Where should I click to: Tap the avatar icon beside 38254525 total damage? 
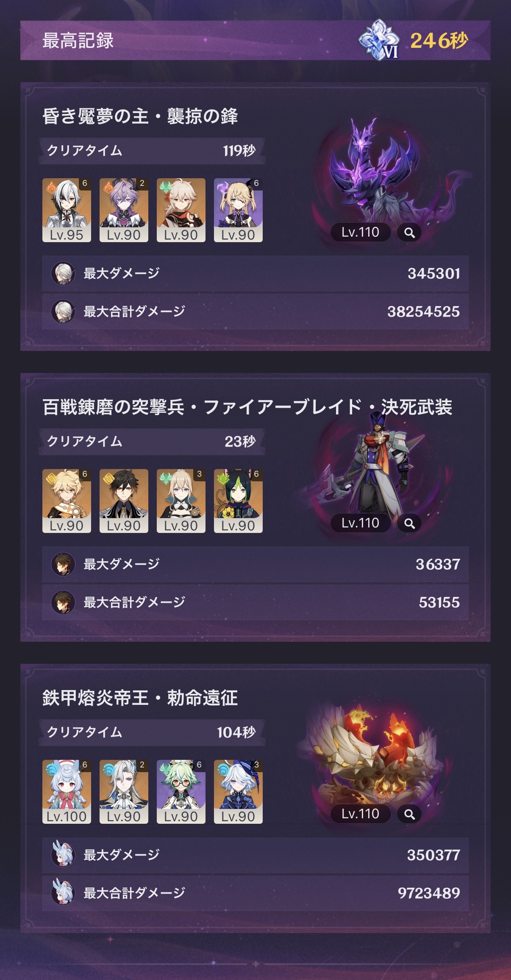tap(63, 312)
